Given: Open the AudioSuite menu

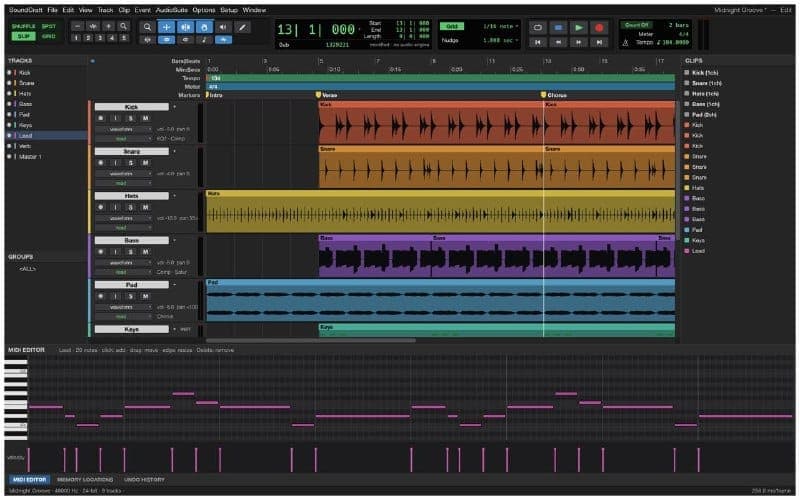Looking at the screenshot, I should click(172, 10).
